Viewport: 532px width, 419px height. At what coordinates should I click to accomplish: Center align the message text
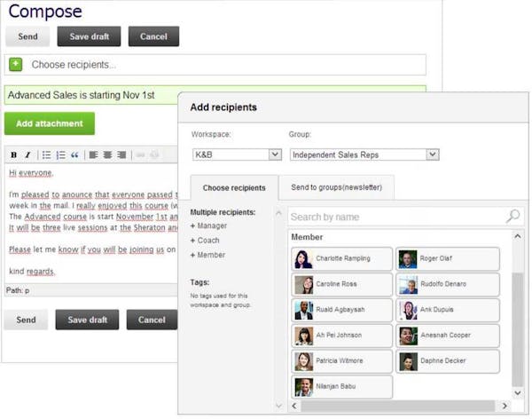point(107,155)
